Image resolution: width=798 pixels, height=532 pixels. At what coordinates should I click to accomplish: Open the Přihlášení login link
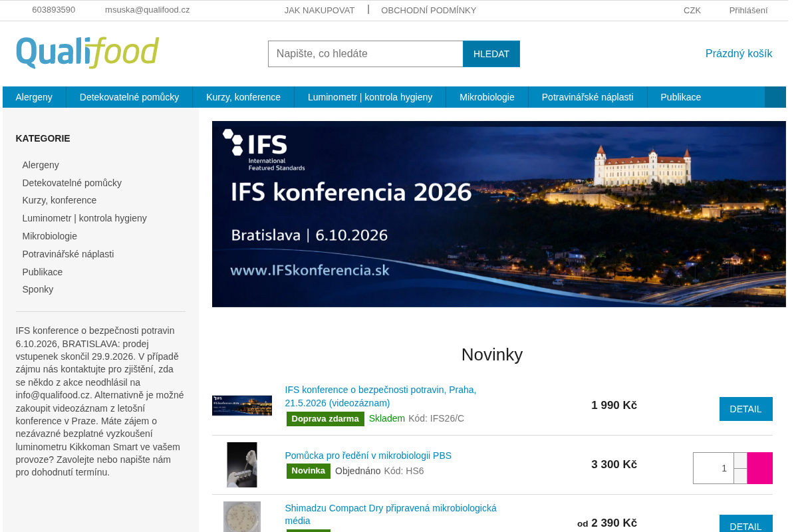(x=748, y=10)
